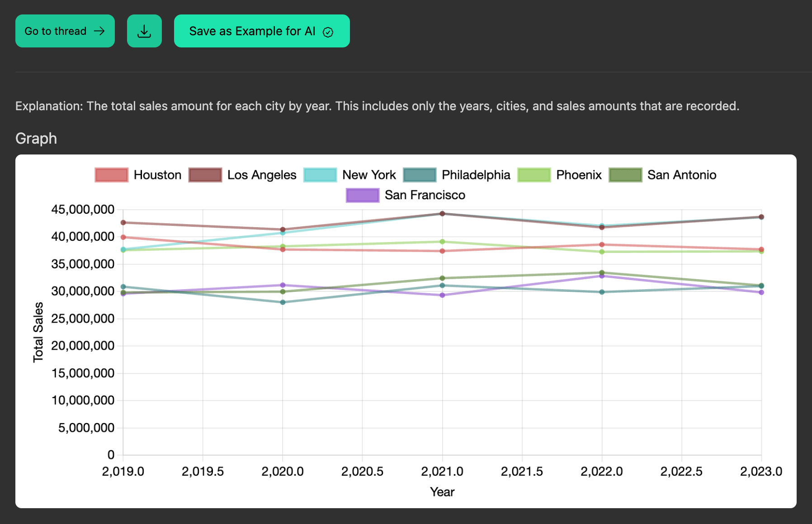Click the arrow icon in Go to thread
Screen dimensions: 812x524
tap(99, 31)
